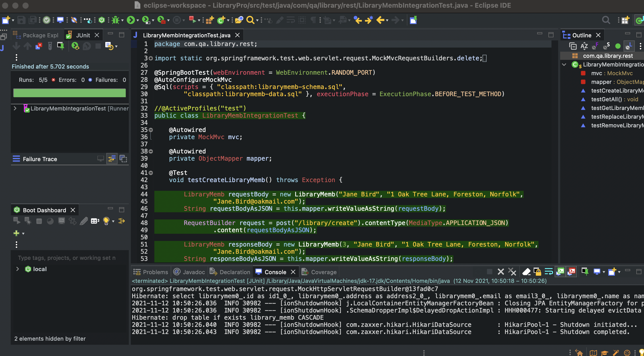This screenshot has width=644, height=356.
Task: Open the Run button dropdown arrow
Action: 137,20
